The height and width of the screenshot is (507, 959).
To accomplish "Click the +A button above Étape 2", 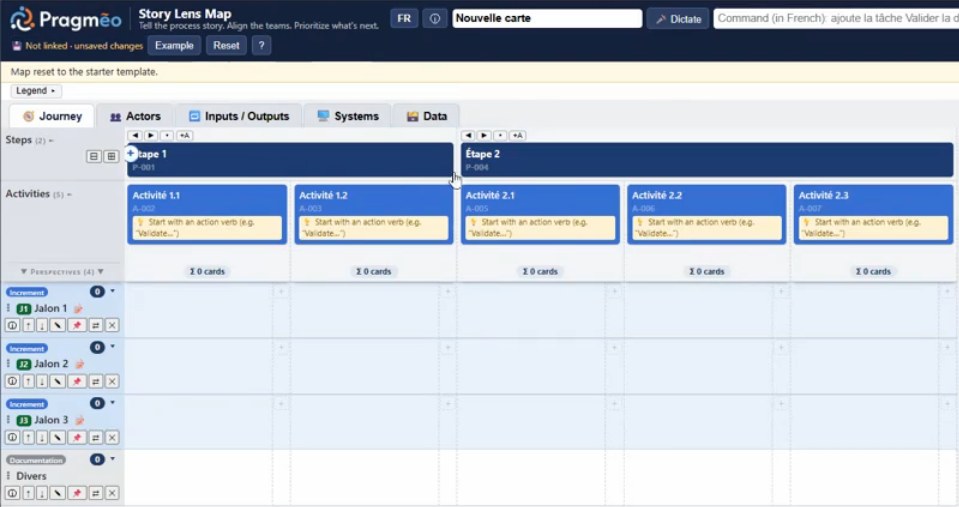I will coord(517,135).
